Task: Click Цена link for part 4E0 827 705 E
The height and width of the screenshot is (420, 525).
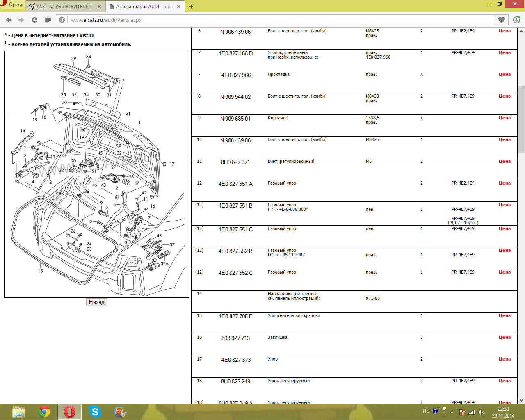Action: point(504,316)
